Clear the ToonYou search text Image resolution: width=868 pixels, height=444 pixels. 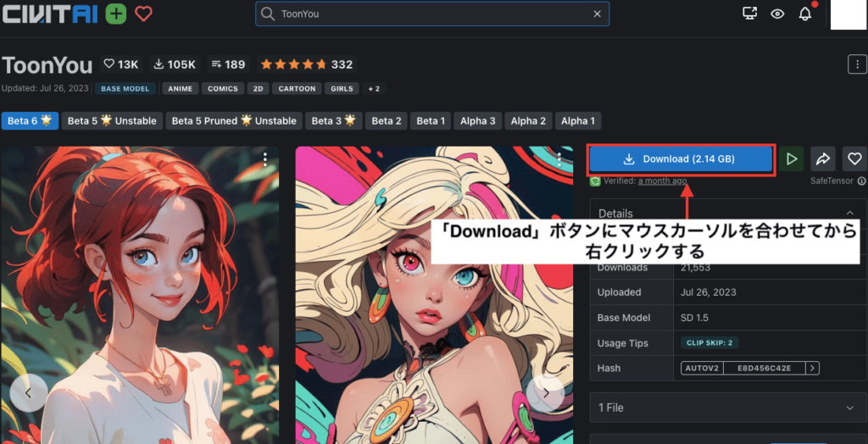598,14
